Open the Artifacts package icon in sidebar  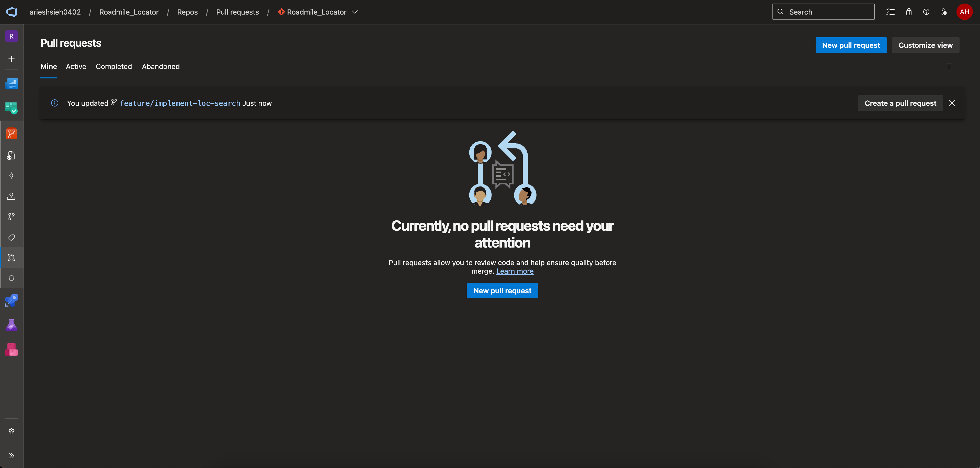click(x=12, y=349)
